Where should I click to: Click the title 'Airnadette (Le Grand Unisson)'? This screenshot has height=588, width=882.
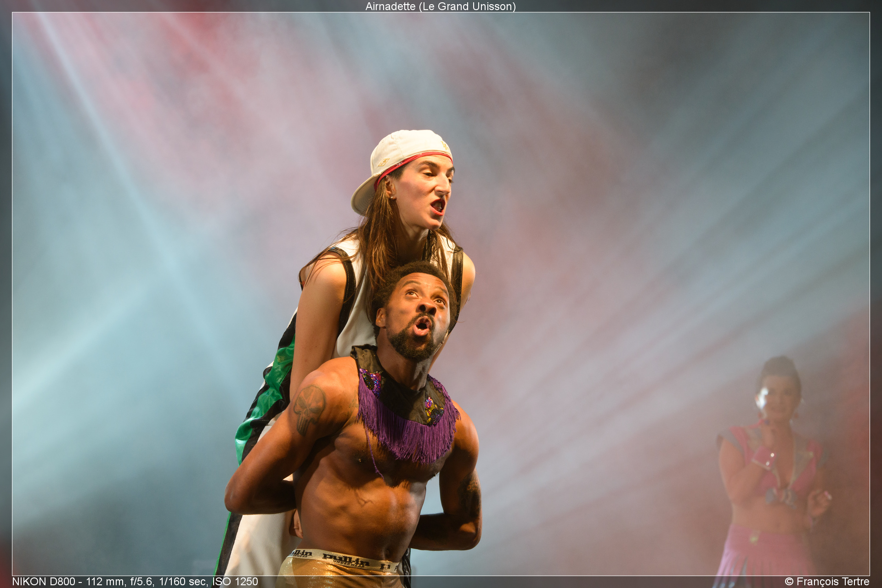[x=441, y=6]
